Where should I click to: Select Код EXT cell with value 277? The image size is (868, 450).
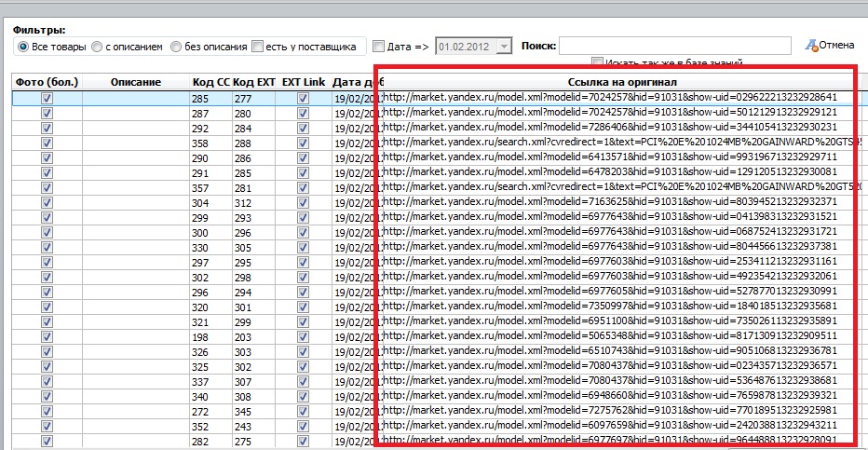coord(253,99)
